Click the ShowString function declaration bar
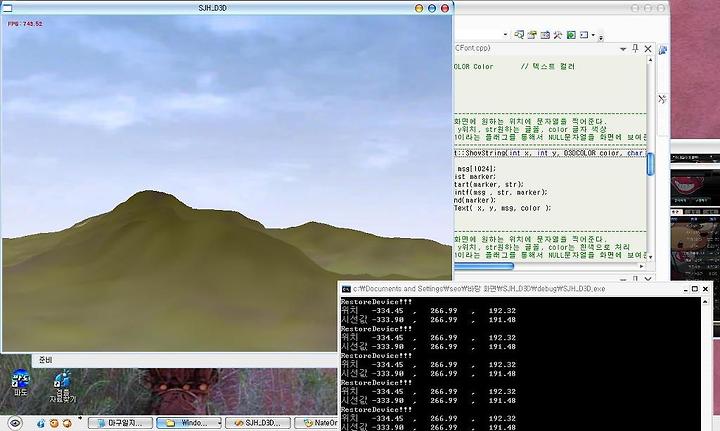Viewport: 720px width, 431px height. point(550,153)
